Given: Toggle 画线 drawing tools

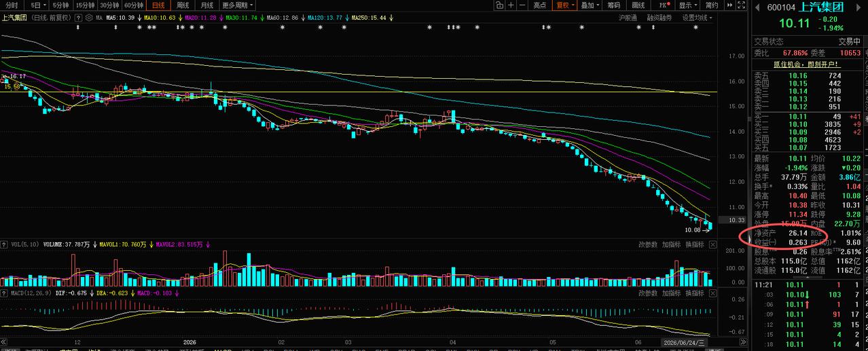Looking at the screenshot, I should 638,5.
